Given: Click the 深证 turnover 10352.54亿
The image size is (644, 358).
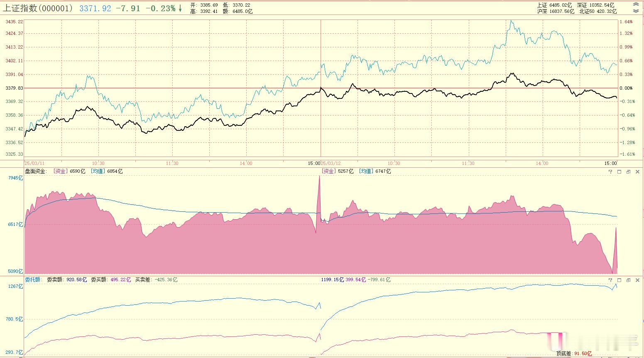Looking at the screenshot, I should click(x=601, y=5).
